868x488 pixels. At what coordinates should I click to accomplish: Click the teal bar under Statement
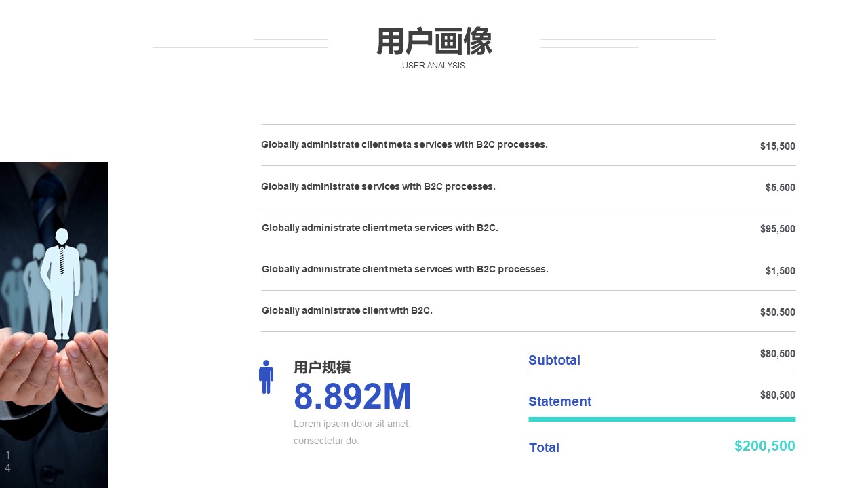(662, 419)
